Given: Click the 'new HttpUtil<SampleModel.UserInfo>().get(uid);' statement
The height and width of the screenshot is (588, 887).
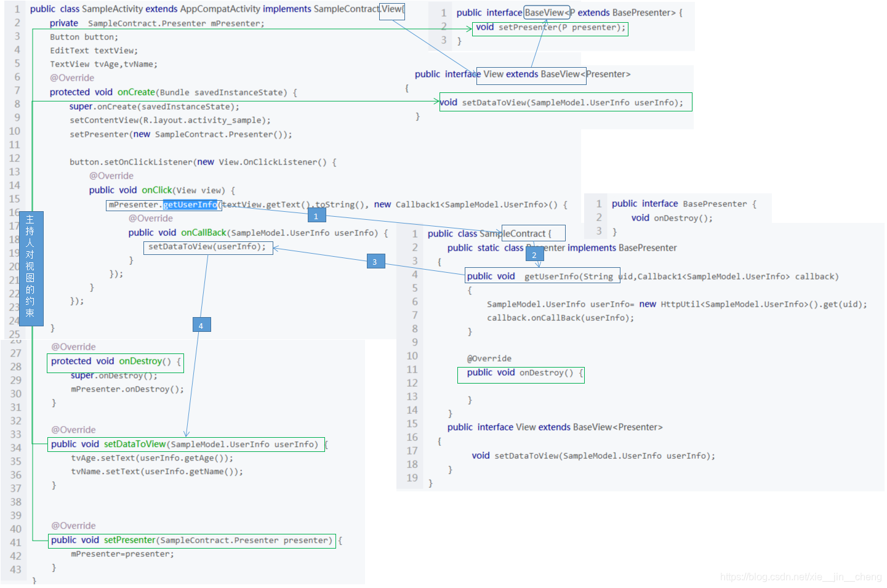Looking at the screenshot, I should (x=753, y=304).
